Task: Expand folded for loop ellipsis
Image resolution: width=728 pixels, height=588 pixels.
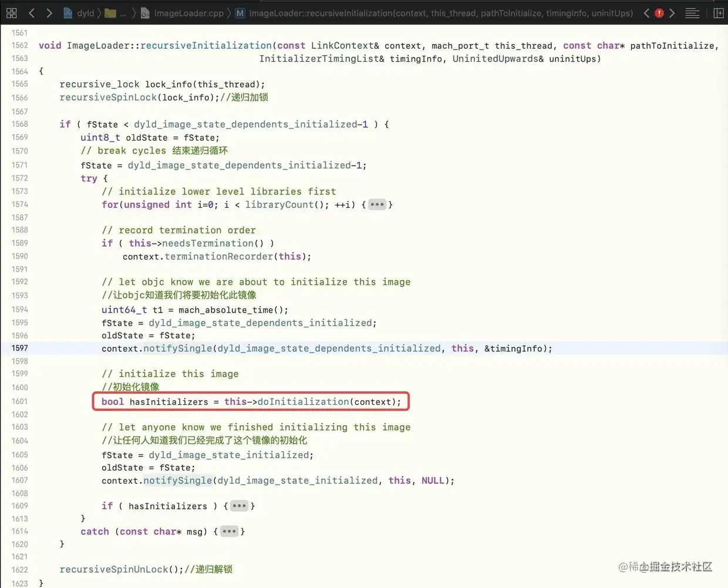Action: point(377,204)
